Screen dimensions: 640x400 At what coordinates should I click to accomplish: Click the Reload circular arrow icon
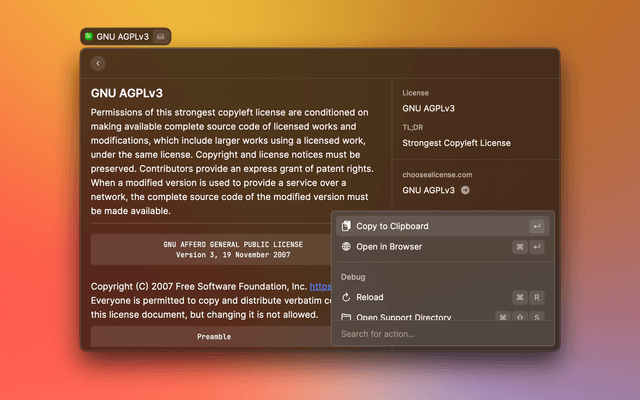tap(346, 298)
